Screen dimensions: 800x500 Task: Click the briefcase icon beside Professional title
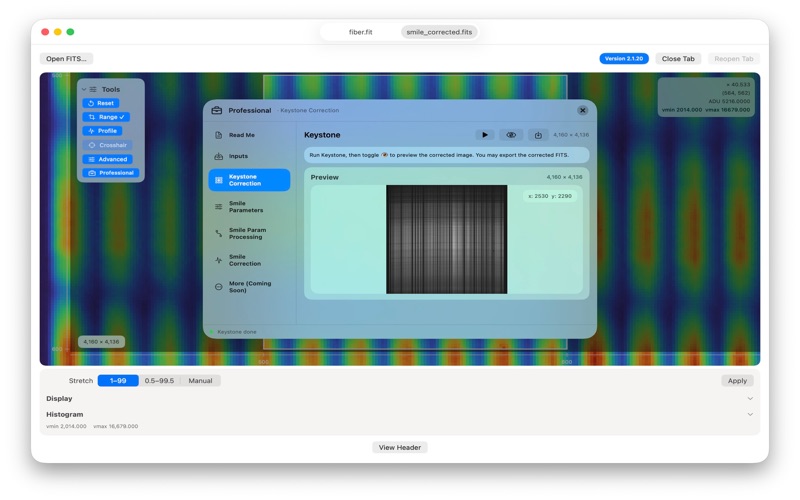(x=217, y=110)
